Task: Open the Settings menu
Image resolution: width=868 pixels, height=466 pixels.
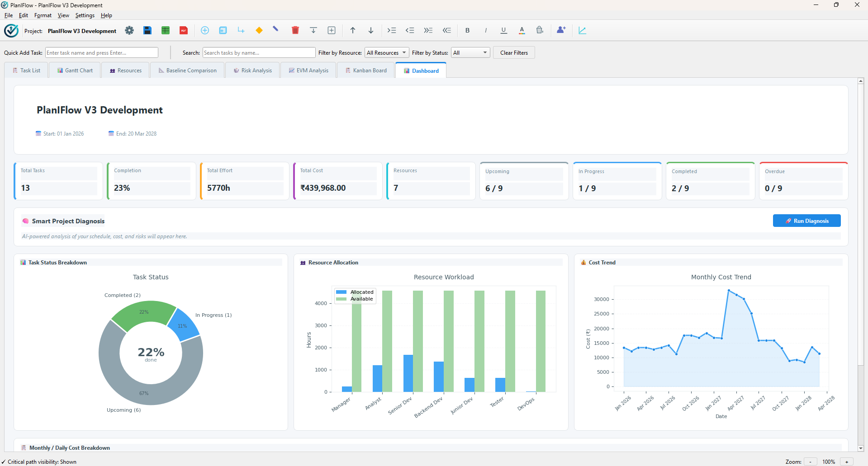Action: click(x=85, y=15)
